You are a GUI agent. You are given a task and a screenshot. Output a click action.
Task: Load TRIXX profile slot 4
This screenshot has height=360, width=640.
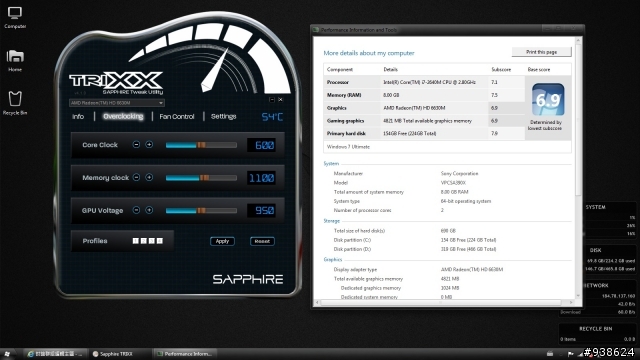[160, 241]
